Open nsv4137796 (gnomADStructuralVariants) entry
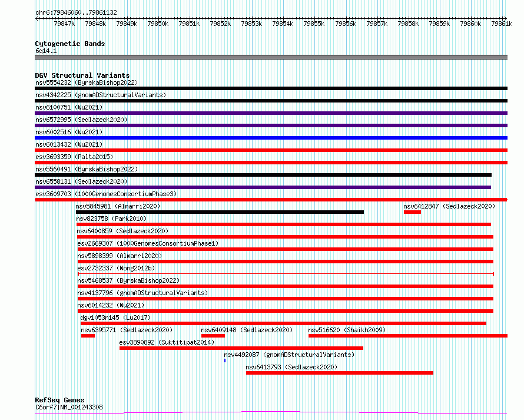Screen dimensions: 524x420 pyautogui.click(x=142, y=293)
